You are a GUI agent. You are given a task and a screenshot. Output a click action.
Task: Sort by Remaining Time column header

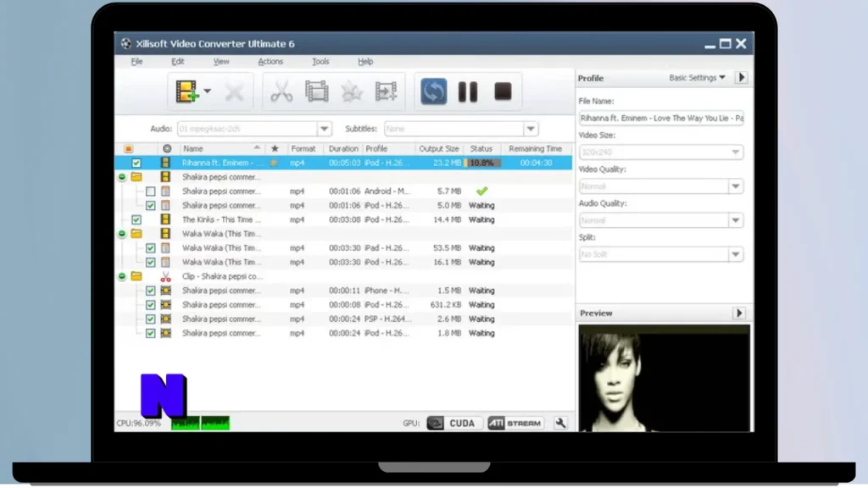(536, 149)
